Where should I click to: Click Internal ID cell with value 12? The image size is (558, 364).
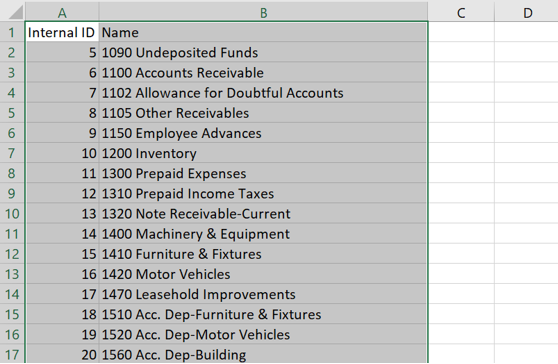62,194
